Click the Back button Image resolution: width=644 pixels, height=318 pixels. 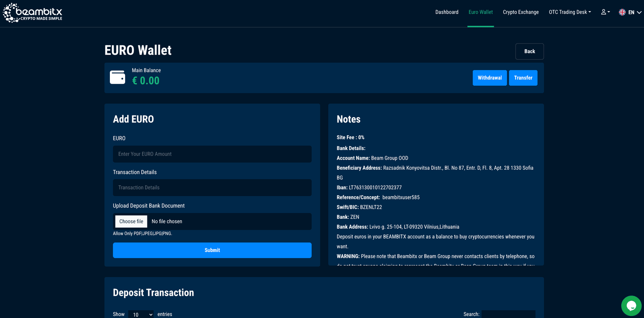(530, 51)
